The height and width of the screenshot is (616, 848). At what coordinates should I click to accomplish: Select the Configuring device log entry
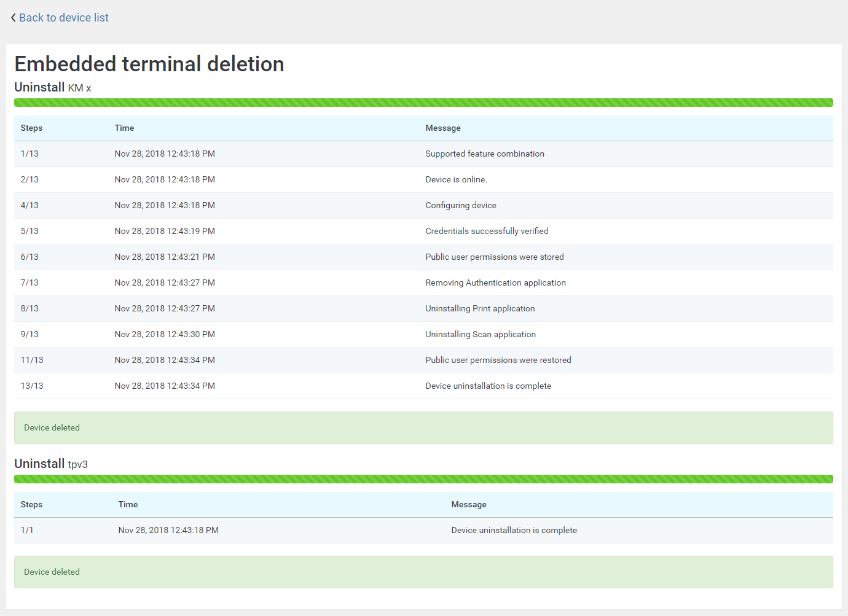tap(461, 205)
